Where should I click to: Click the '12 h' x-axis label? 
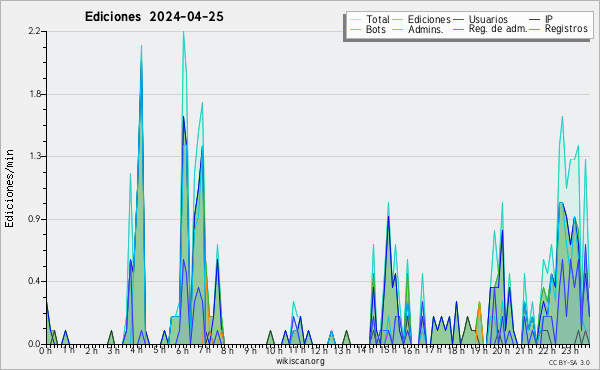pyautogui.click(x=319, y=350)
